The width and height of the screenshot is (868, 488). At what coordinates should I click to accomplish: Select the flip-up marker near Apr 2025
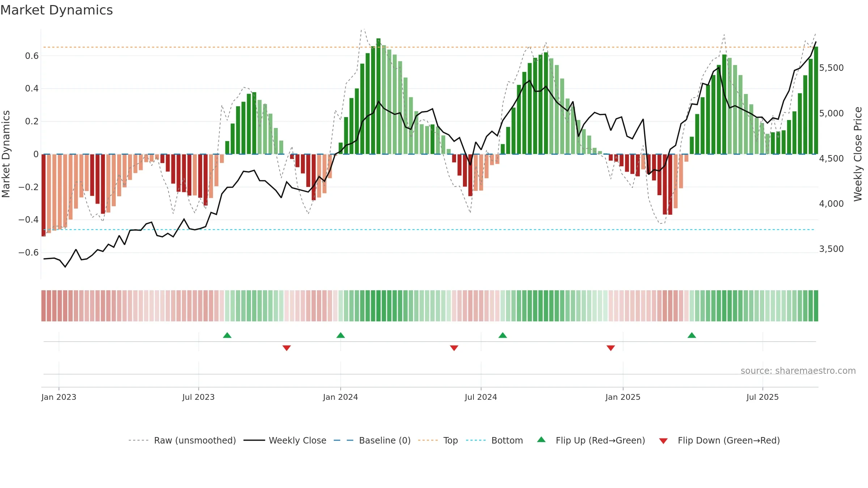coord(692,335)
